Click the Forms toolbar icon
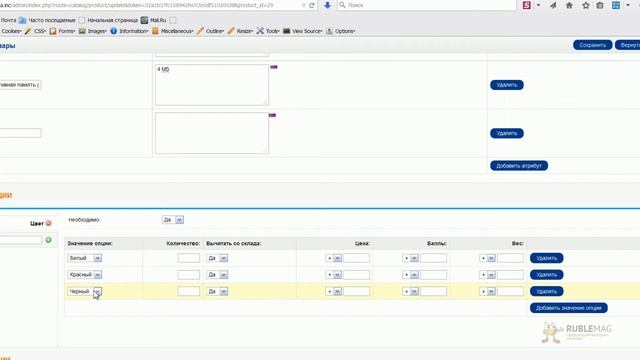The image size is (640, 360). point(53,31)
